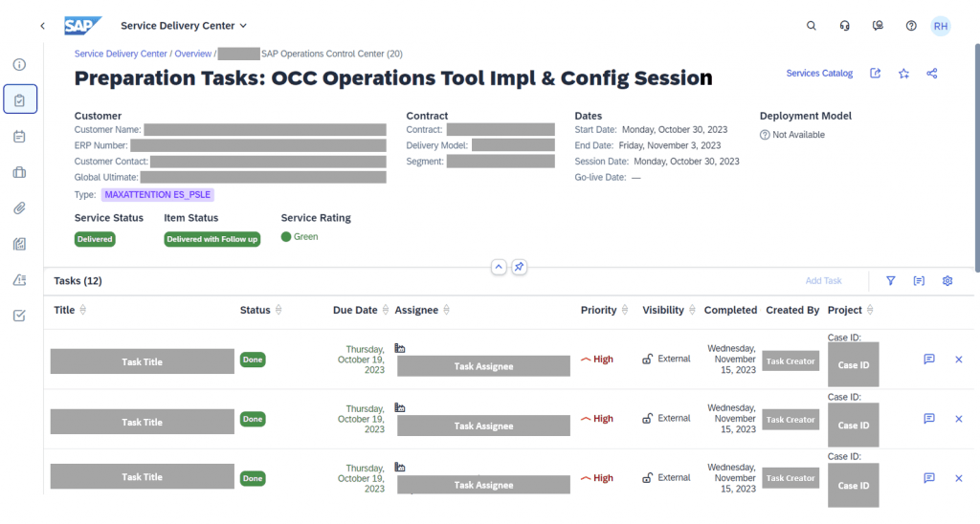Open the third task row's comment icon
This screenshot has width=980, height=524.
[929, 478]
